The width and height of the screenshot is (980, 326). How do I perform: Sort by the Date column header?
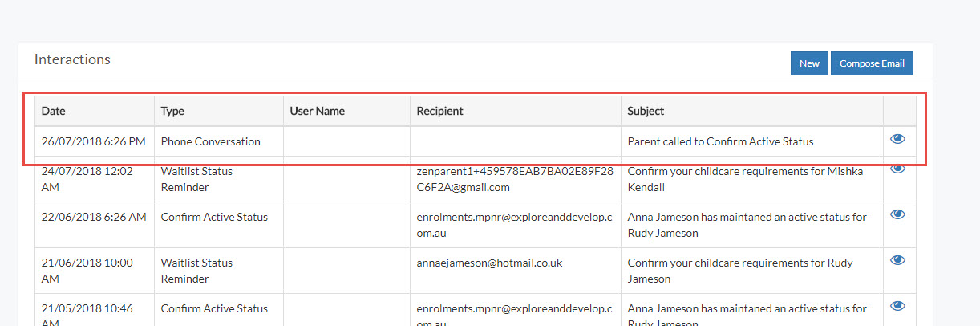(53, 111)
